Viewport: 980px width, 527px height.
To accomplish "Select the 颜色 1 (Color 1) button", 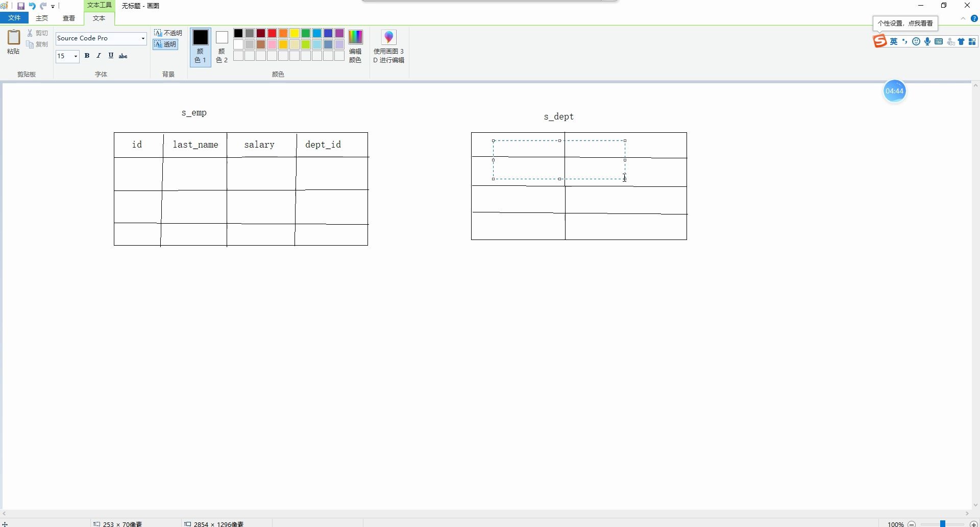I will 200,46.
